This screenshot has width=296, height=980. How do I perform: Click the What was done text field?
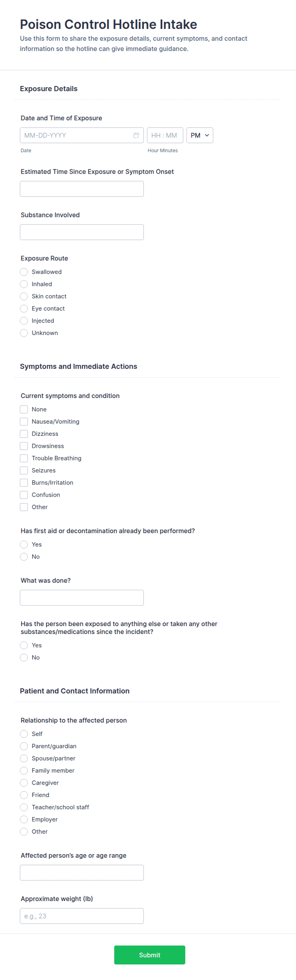pos(81,598)
